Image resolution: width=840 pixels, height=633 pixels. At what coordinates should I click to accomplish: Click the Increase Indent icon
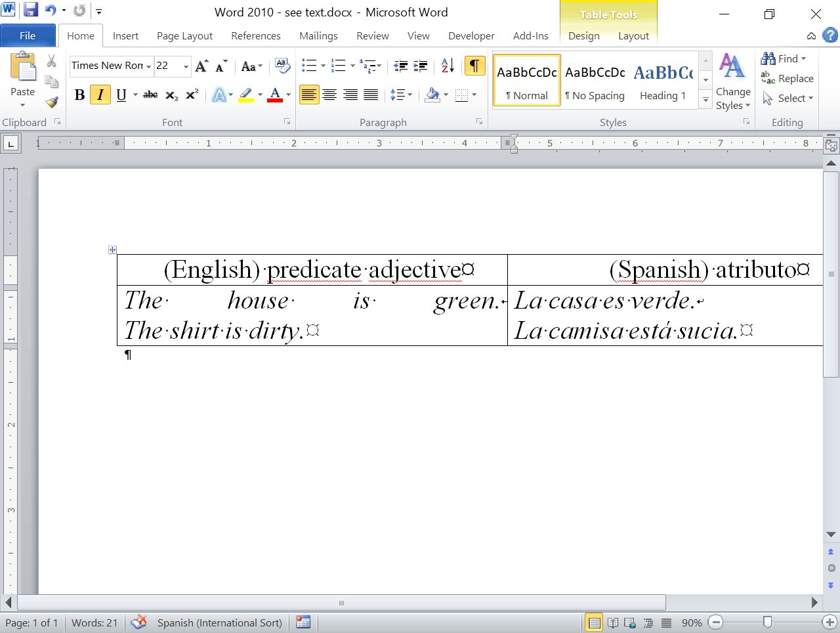[421, 66]
